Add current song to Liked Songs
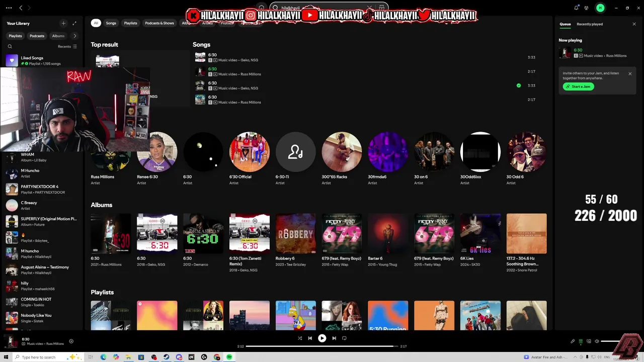 pos(71,341)
